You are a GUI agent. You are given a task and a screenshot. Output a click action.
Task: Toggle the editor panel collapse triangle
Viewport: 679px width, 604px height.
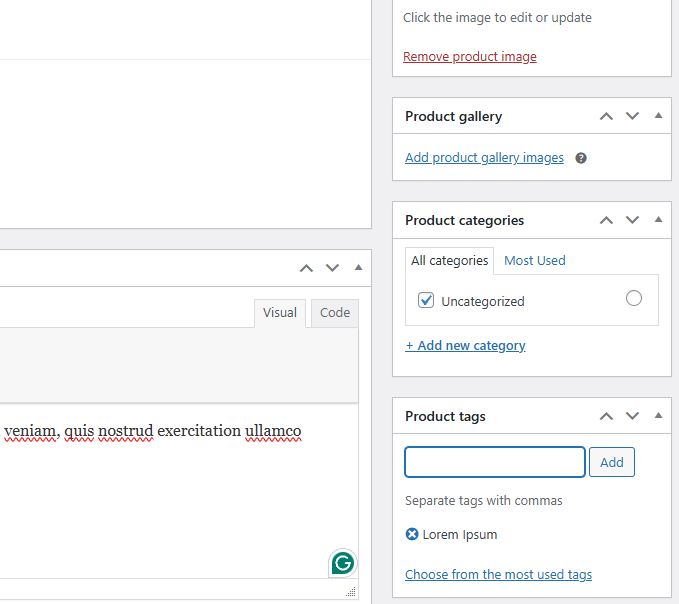click(358, 268)
